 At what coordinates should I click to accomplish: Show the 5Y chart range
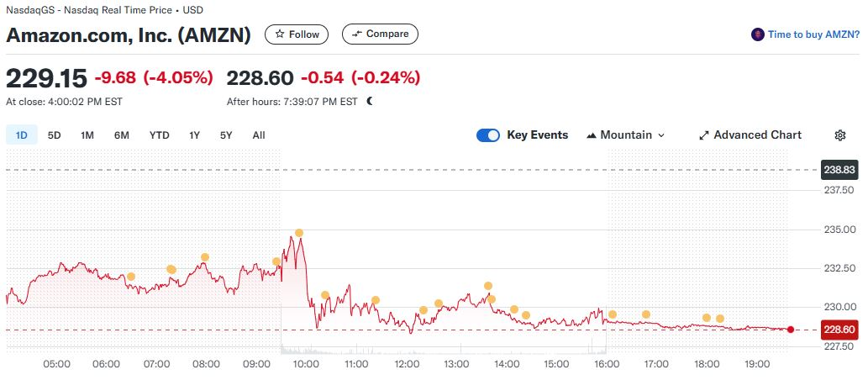pyautogui.click(x=226, y=135)
